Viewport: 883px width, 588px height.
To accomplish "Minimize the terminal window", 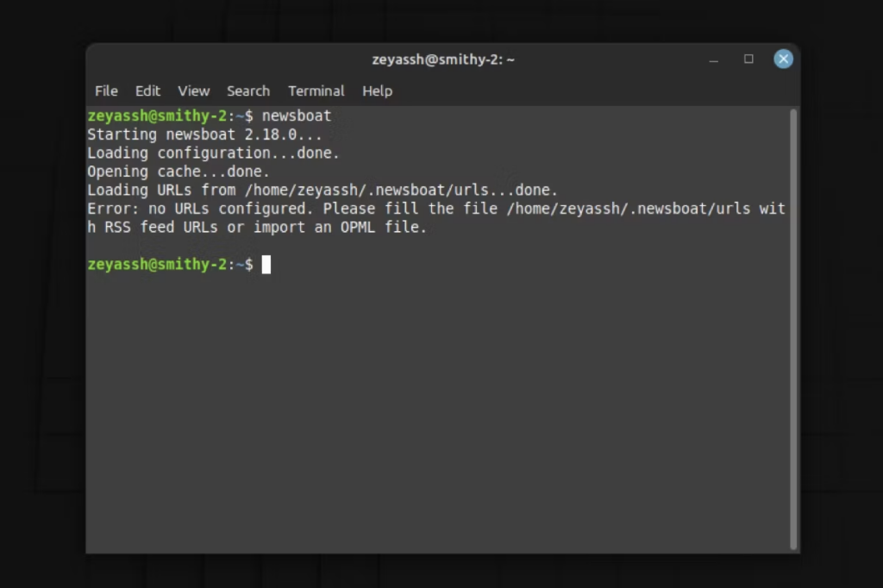I will click(713, 59).
